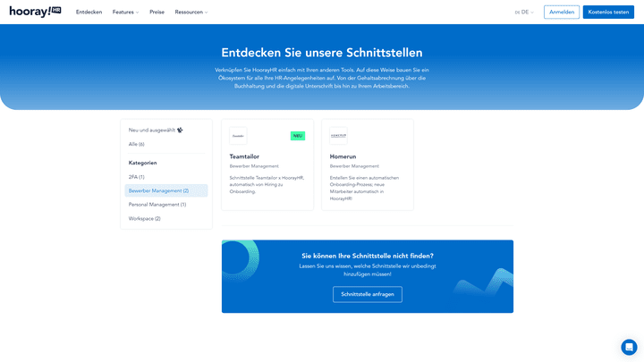Image resolution: width=644 pixels, height=362 pixels.
Task: Filter by 2FA (1) category
Action: 136,177
